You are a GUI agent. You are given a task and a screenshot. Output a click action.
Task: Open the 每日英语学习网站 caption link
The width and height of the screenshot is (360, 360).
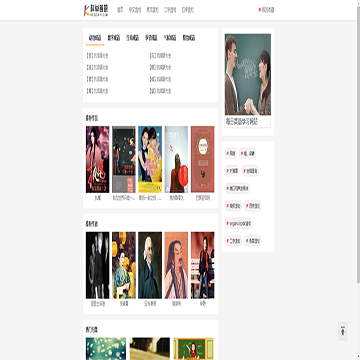[242, 122]
